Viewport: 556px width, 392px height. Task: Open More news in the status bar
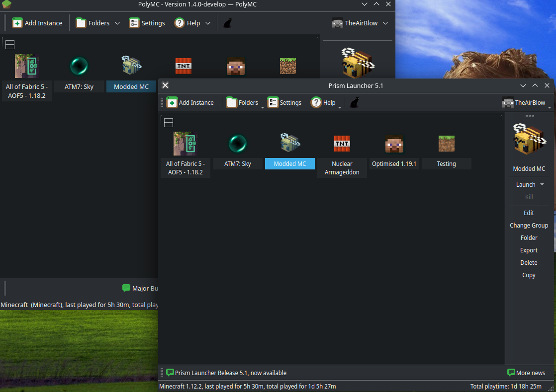526,372
